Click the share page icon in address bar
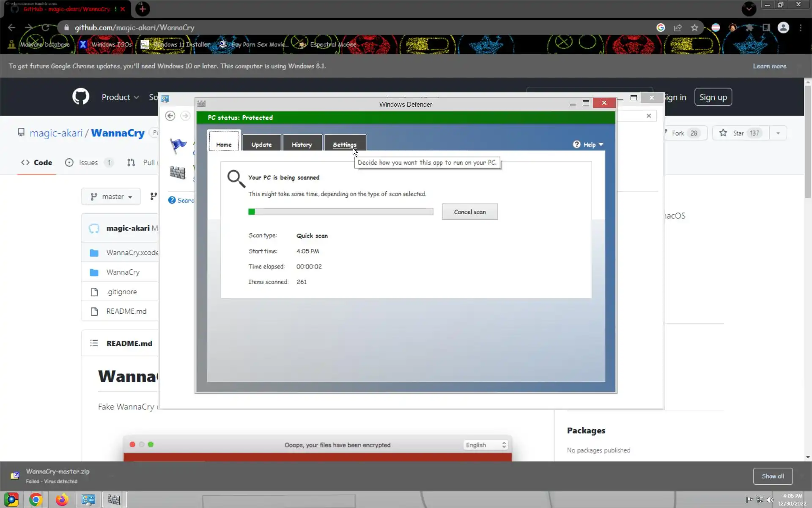 [x=678, y=28]
